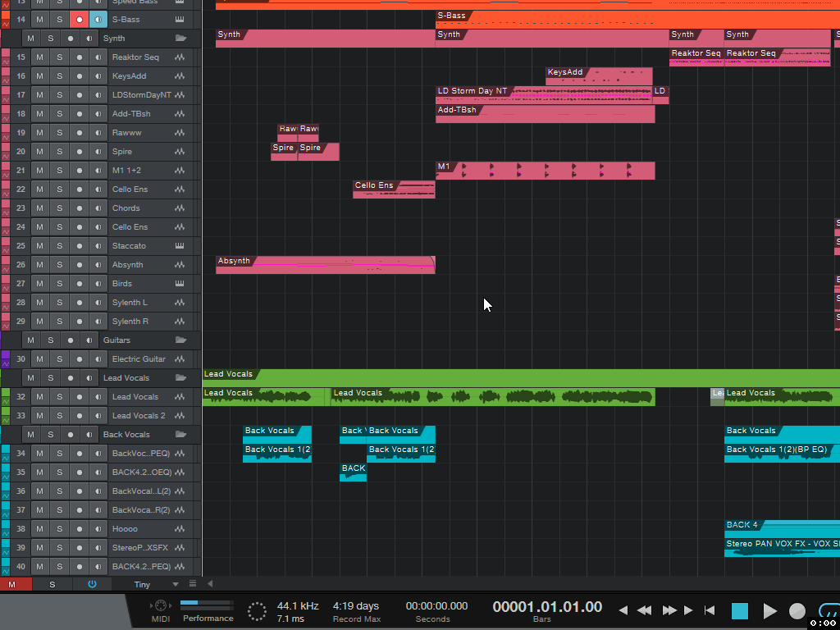Screen dimensions: 840x630
Task: Collapse the Guitars folder track
Action: [x=180, y=340]
